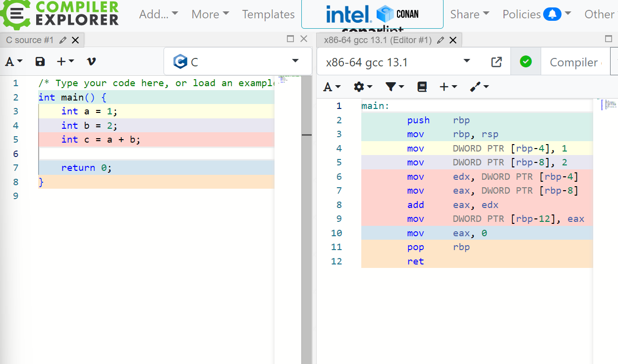Open the More dropdown menu
The height and width of the screenshot is (364, 618).
(210, 14)
